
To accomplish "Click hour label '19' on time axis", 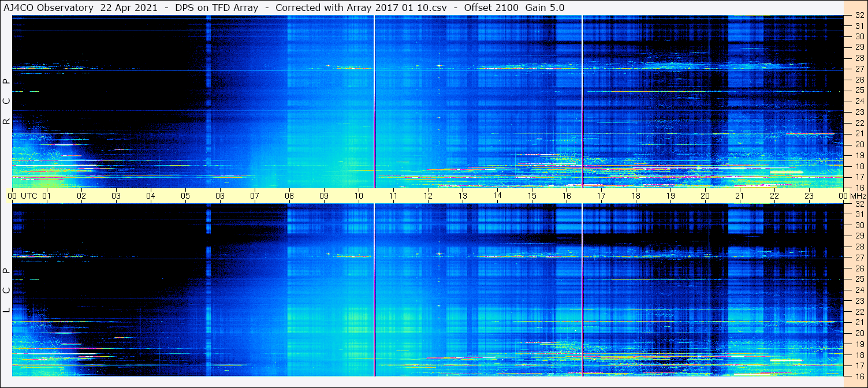I will [670, 196].
